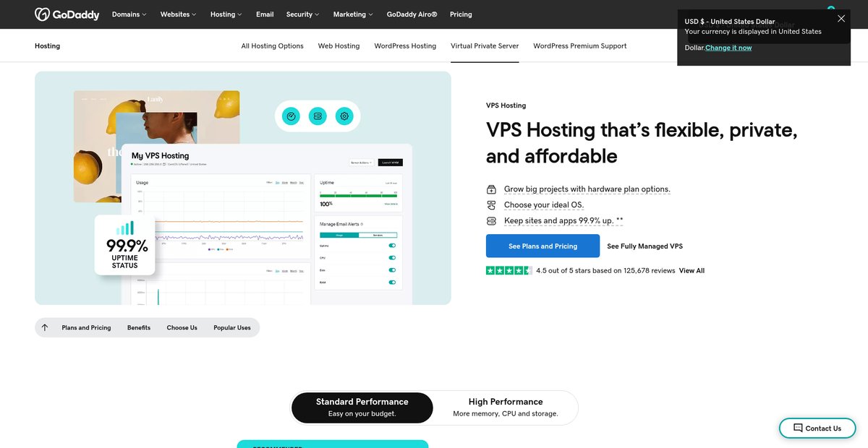The width and height of the screenshot is (868, 448).
Task: Click the gear icon in hero image
Action: (x=344, y=116)
